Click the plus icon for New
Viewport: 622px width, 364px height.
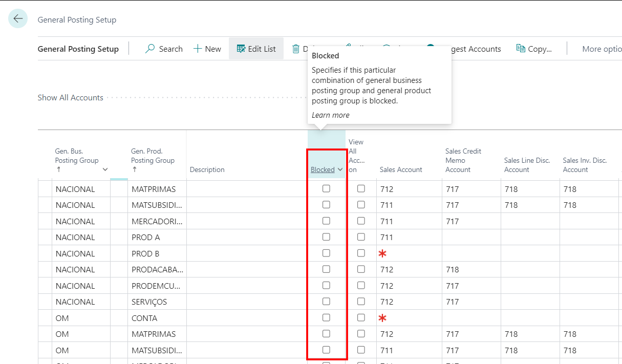tap(198, 49)
